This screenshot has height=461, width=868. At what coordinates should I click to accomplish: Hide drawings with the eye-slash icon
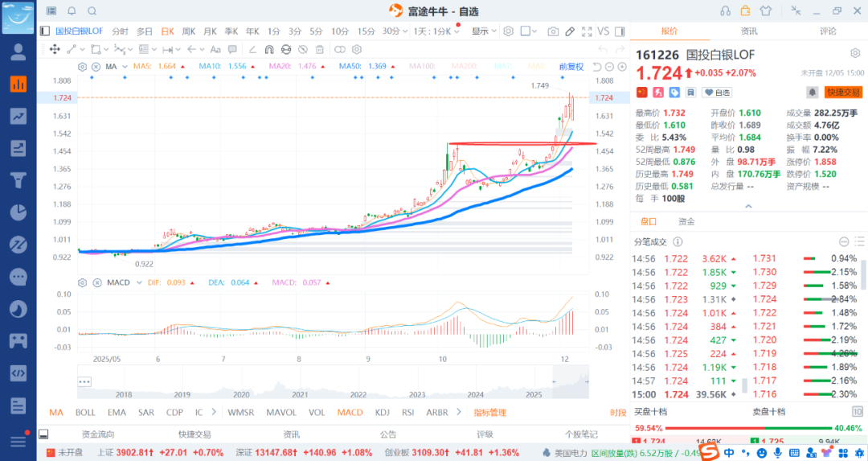click(303, 49)
